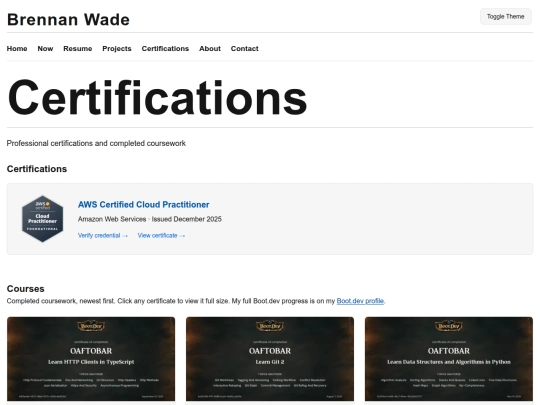Screen dimensions: 540x405
Task: Click View certificate link
Action: (x=161, y=236)
